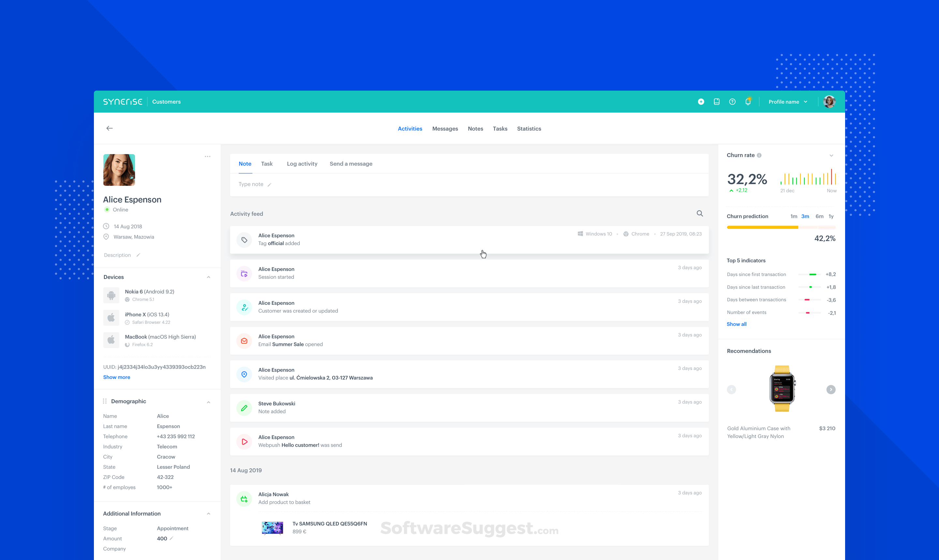Search the activity feed with magnifier icon

coord(700,214)
